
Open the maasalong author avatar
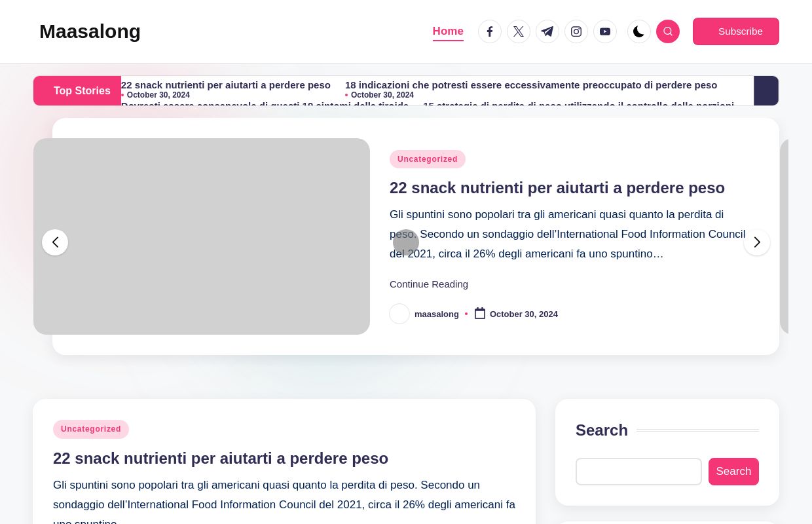pyautogui.click(x=399, y=314)
